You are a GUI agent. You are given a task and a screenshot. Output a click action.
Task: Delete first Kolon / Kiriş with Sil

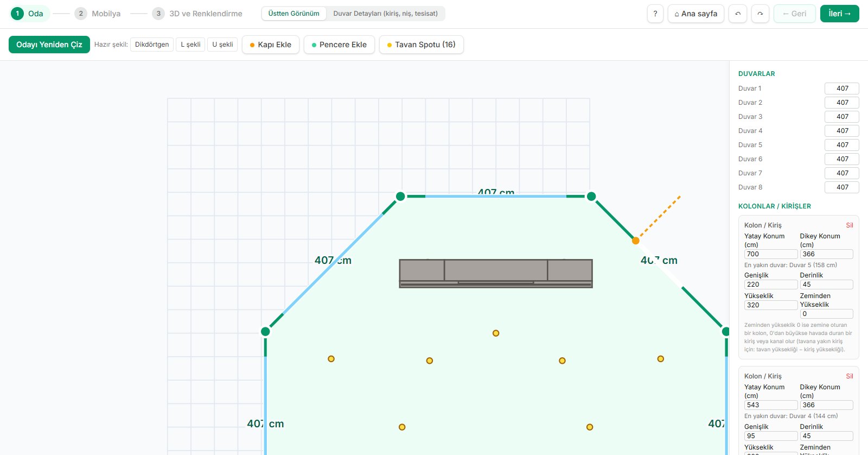point(850,225)
